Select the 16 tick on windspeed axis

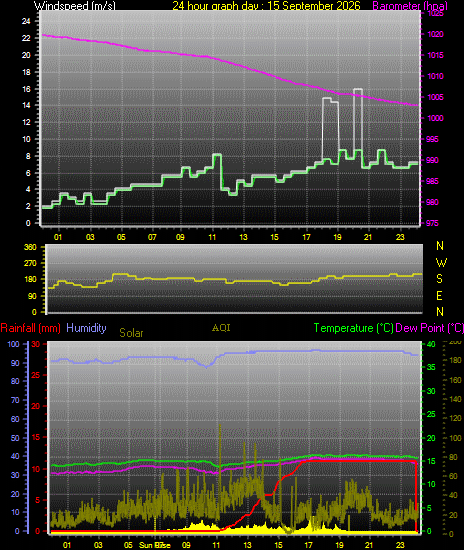tap(26, 89)
